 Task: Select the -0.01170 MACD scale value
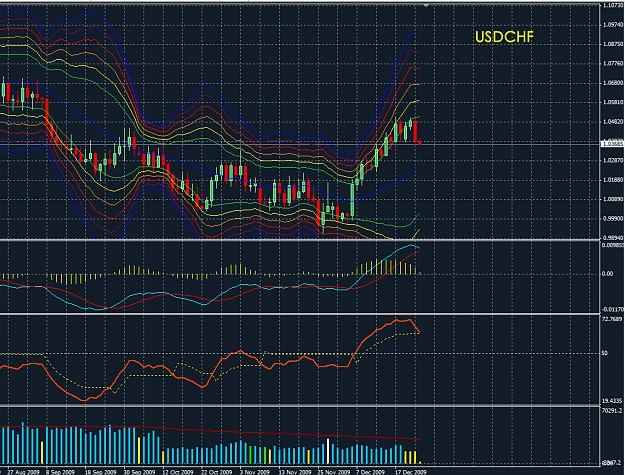pos(613,309)
